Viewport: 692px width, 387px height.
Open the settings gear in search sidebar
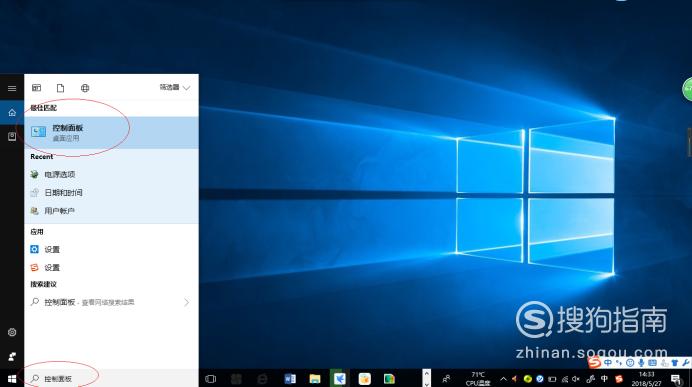pos(12,332)
